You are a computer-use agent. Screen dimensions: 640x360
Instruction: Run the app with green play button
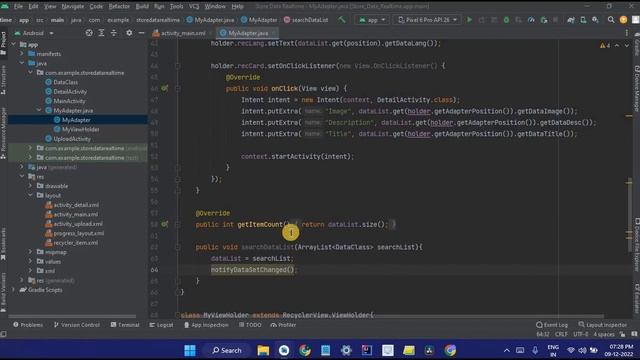click(469, 20)
